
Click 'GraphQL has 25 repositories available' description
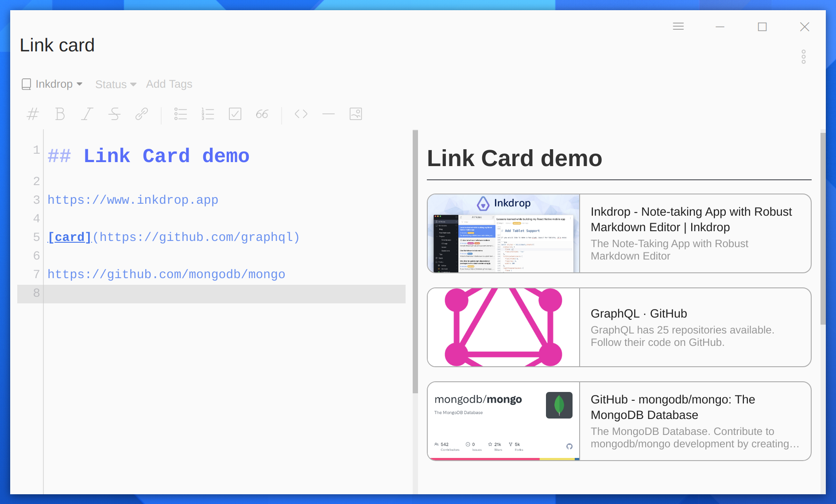coord(682,336)
